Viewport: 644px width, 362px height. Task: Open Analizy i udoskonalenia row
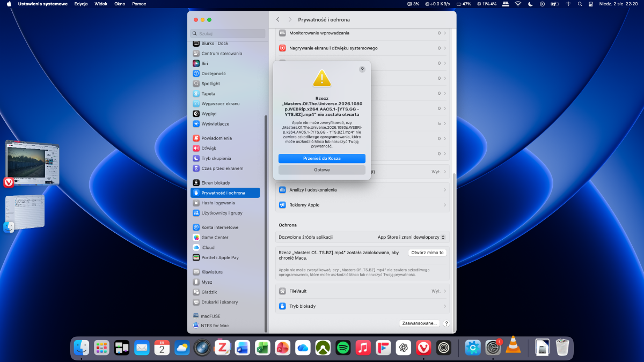363,190
